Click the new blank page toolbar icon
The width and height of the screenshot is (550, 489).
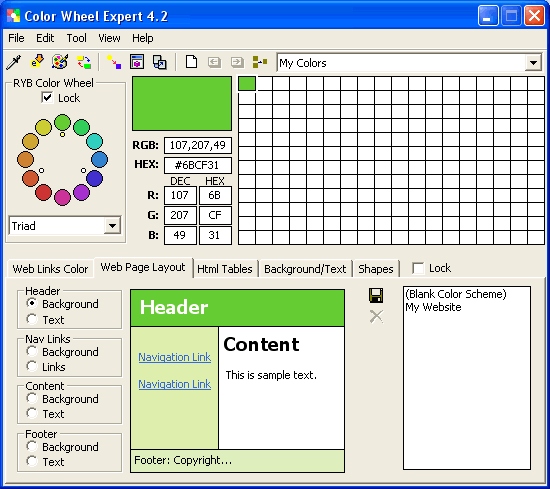[x=192, y=62]
